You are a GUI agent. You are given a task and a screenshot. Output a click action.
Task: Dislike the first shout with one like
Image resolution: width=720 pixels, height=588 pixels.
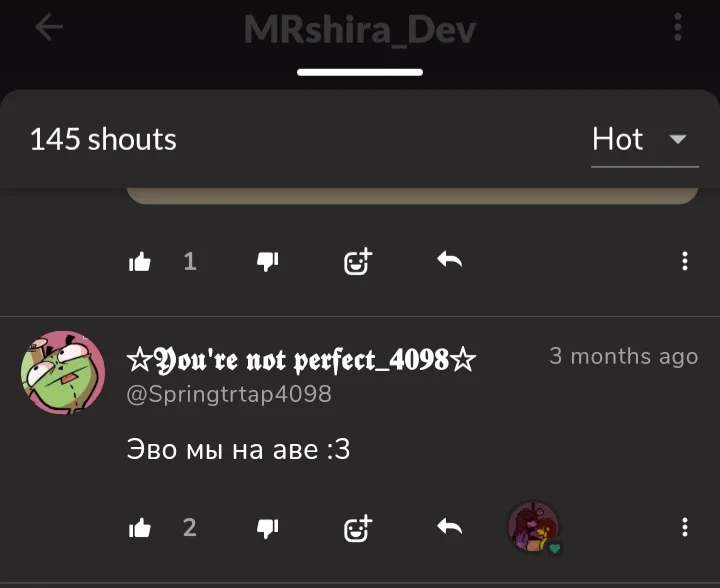pos(268,262)
